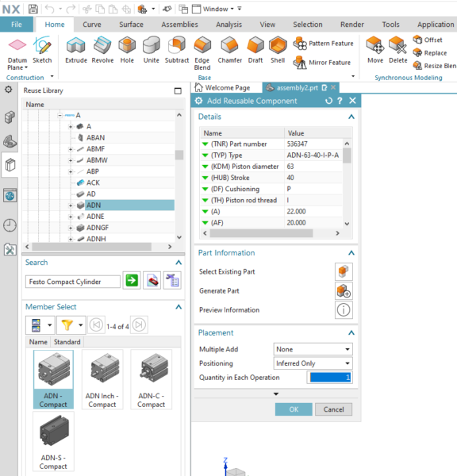Select the Offset synchronous tool
Image resolution: width=457 pixels, height=476 pixels.
pyautogui.click(x=427, y=40)
